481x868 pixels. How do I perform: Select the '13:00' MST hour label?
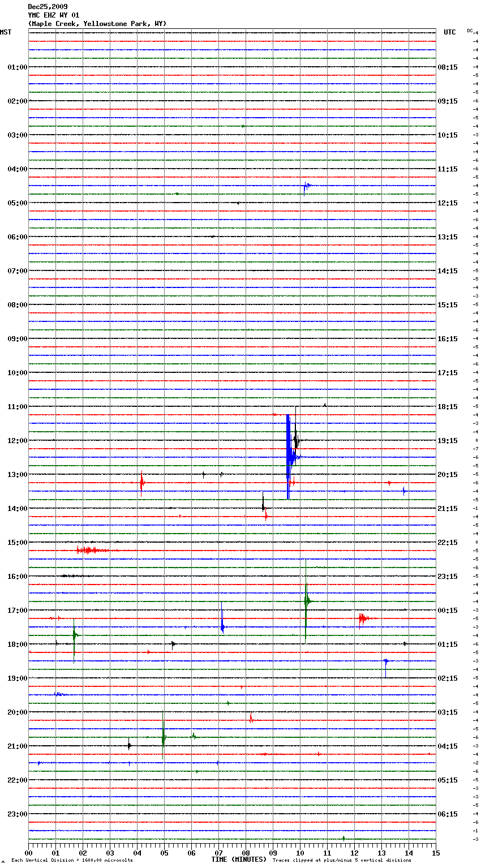pyautogui.click(x=18, y=475)
